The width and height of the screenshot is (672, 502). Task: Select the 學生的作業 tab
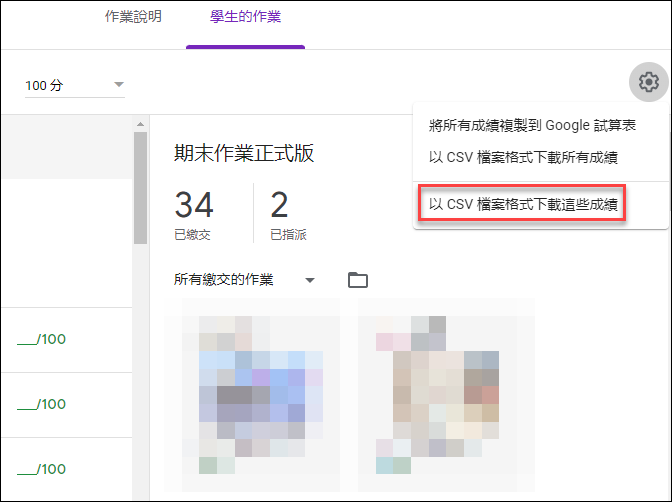coord(245,17)
